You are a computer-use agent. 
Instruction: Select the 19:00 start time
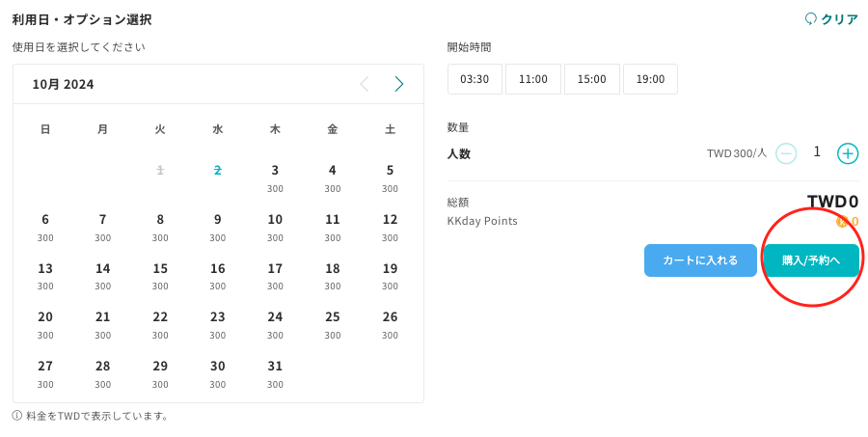point(650,79)
